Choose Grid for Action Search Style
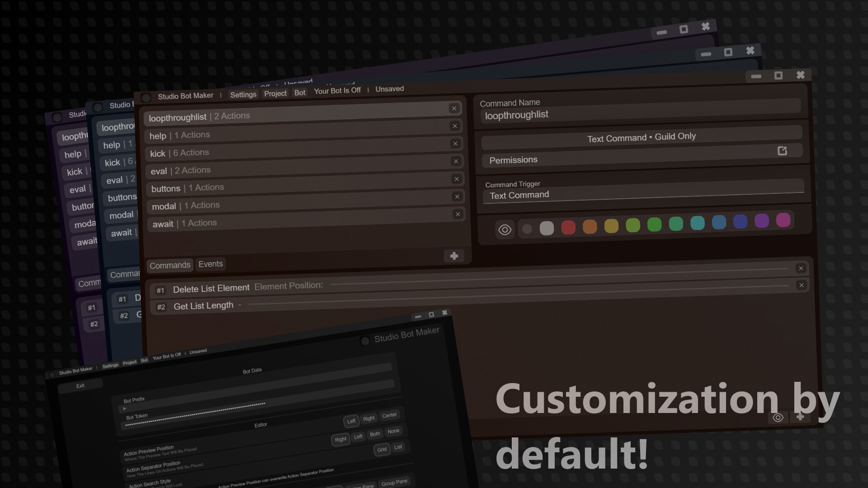This screenshot has height=488, width=868. pos(382,450)
